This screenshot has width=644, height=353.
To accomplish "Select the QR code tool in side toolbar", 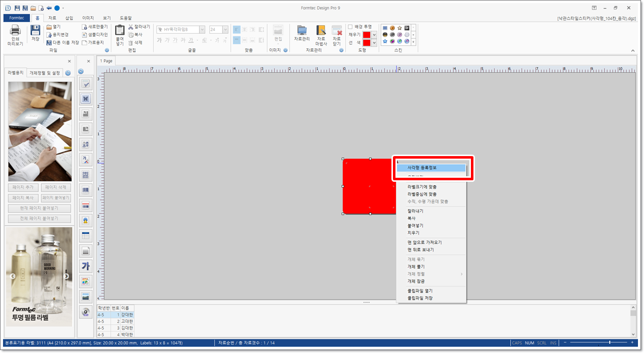I will pos(86,175).
